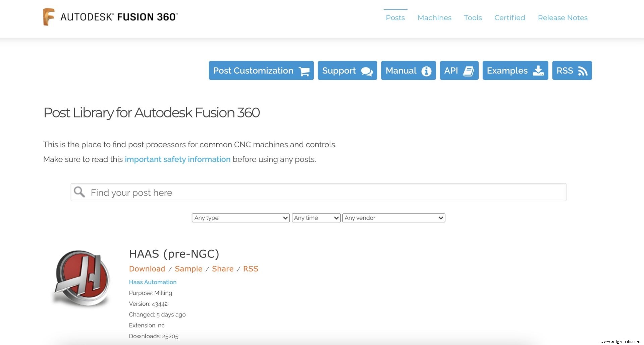Open the Any time filter dropdown
The height and width of the screenshot is (345, 644).
point(316,218)
